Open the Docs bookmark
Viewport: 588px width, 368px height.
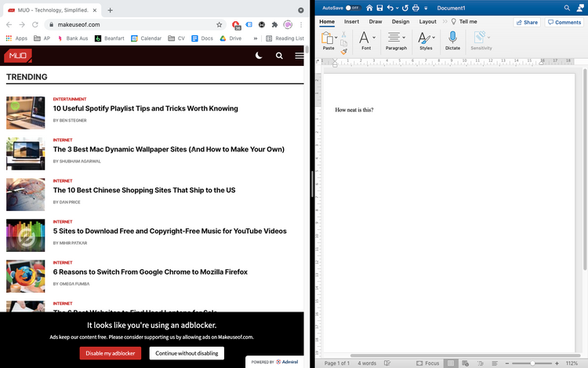tap(202, 38)
